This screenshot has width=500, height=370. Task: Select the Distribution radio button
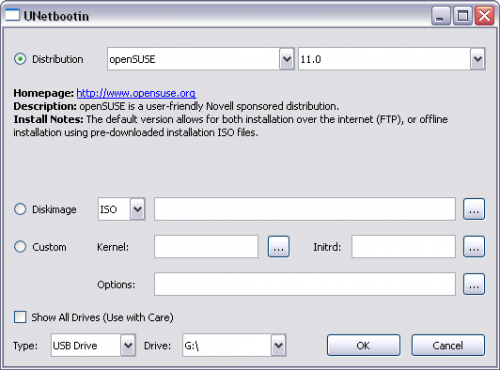tap(20, 59)
